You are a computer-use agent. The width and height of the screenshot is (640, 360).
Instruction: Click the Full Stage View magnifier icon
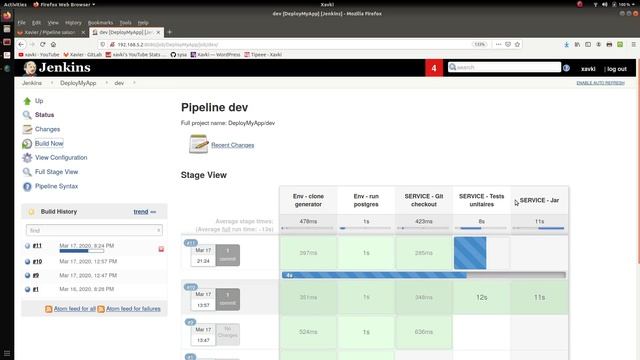pos(27,172)
